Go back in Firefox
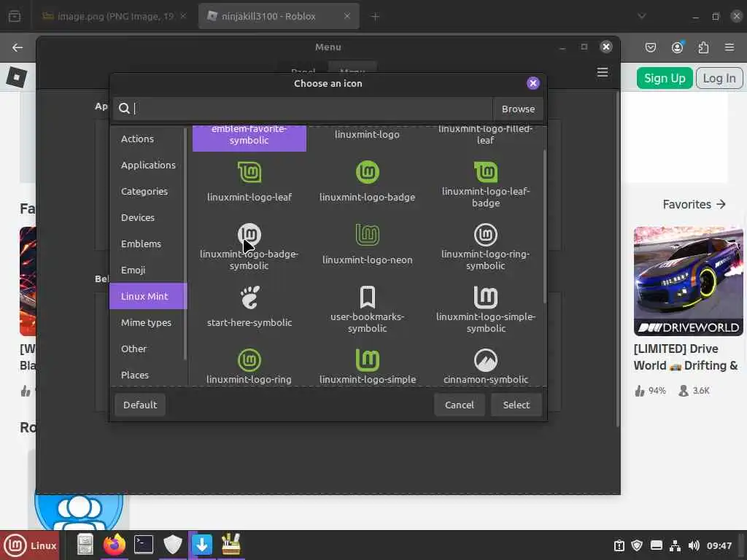The image size is (747, 560). [18, 47]
